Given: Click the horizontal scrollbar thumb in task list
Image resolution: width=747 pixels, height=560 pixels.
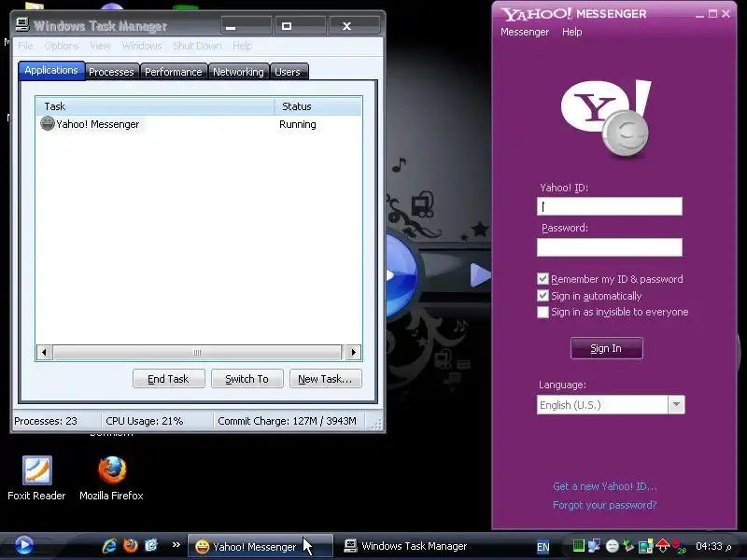Looking at the screenshot, I should 197,353.
